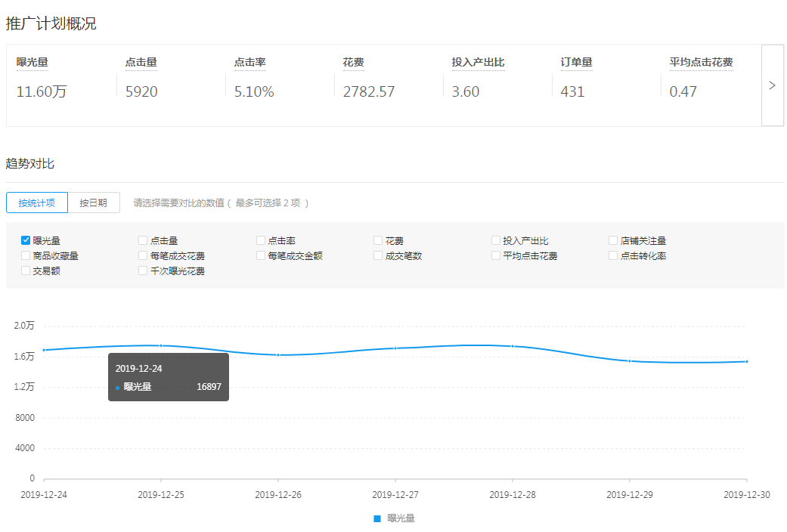Click the 5.10% click rate value
This screenshot has width=787, height=532.
(x=254, y=91)
